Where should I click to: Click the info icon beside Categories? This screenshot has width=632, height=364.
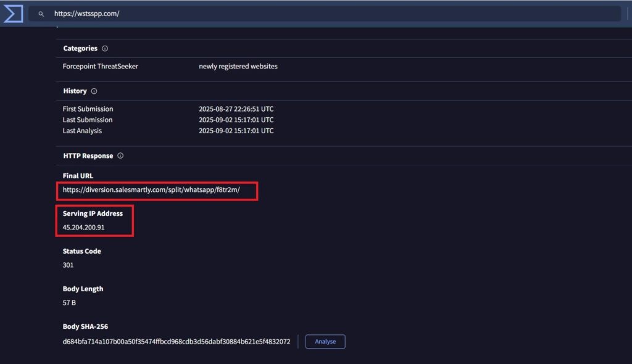click(x=105, y=48)
